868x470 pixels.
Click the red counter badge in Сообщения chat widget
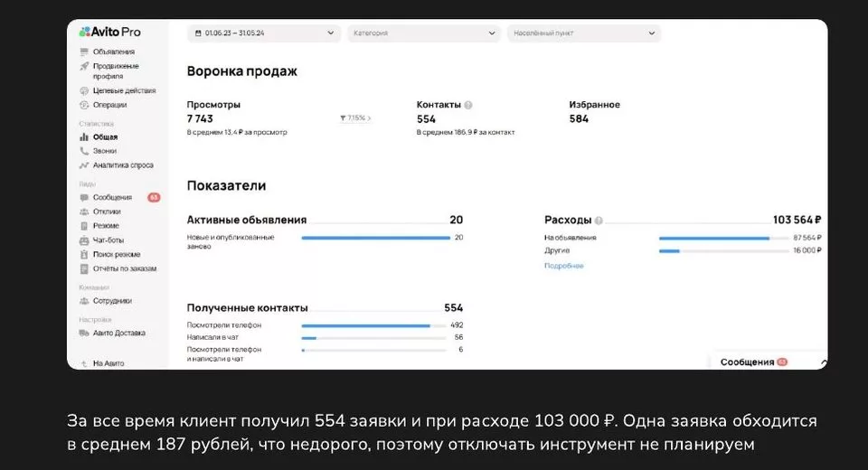coord(781,362)
